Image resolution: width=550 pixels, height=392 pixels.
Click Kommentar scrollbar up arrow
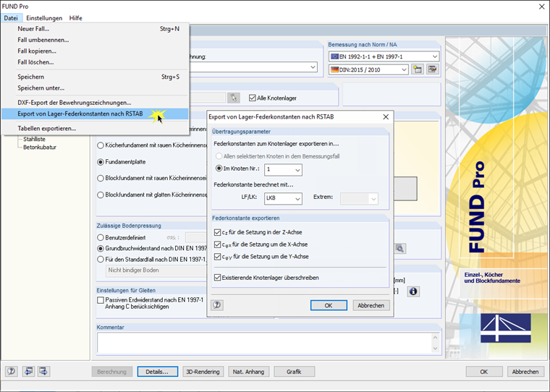click(436, 337)
